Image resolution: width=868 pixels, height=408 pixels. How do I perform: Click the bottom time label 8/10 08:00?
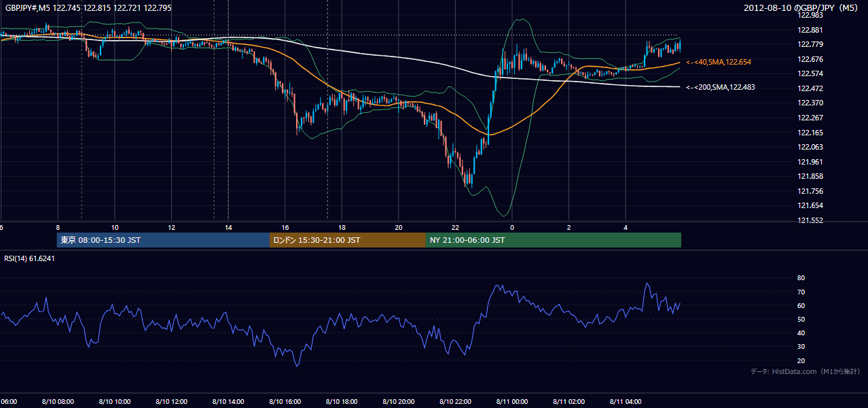(x=57, y=402)
